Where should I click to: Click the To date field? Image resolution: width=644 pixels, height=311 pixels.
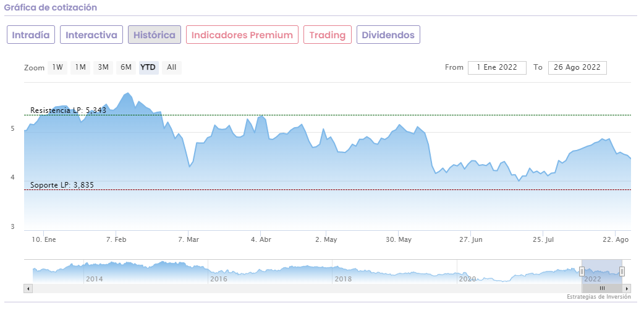pos(577,67)
